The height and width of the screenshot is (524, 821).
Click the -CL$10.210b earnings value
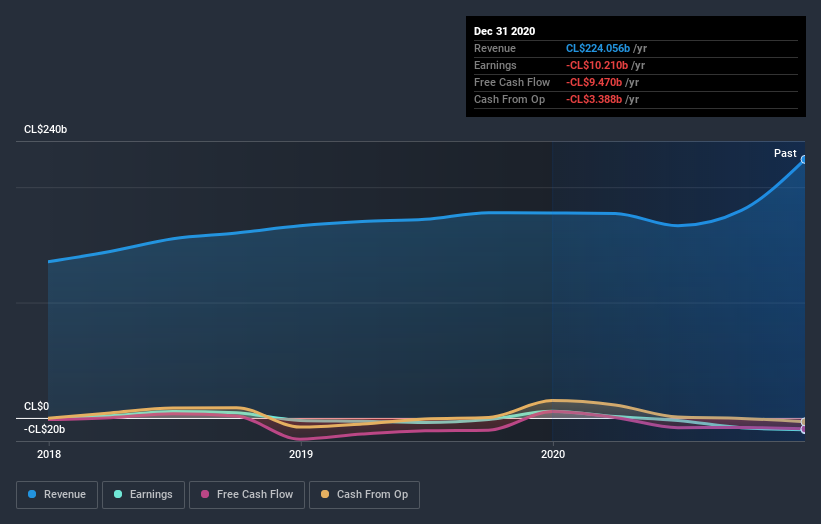click(597, 65)
